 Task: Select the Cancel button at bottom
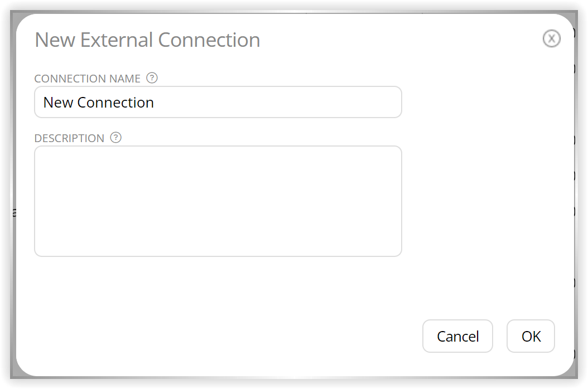coord(457,336)
